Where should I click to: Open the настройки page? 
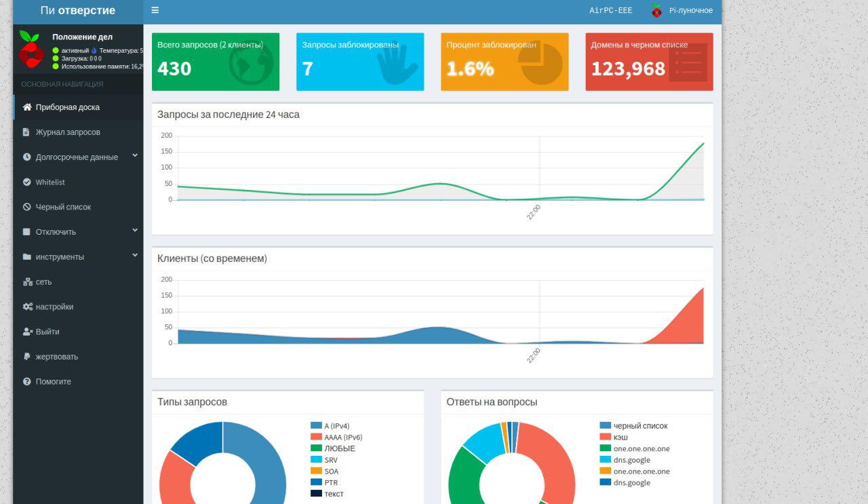(x=79, y=307)
